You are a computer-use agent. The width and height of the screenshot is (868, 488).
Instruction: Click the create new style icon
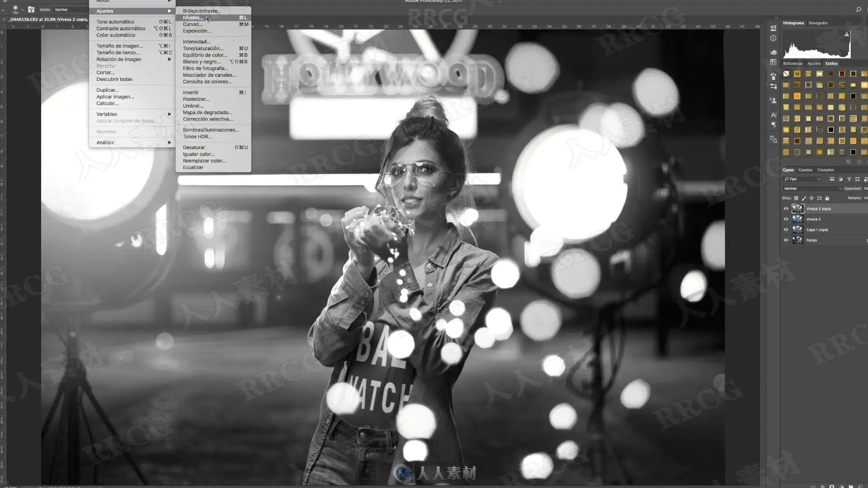point(859,162)
